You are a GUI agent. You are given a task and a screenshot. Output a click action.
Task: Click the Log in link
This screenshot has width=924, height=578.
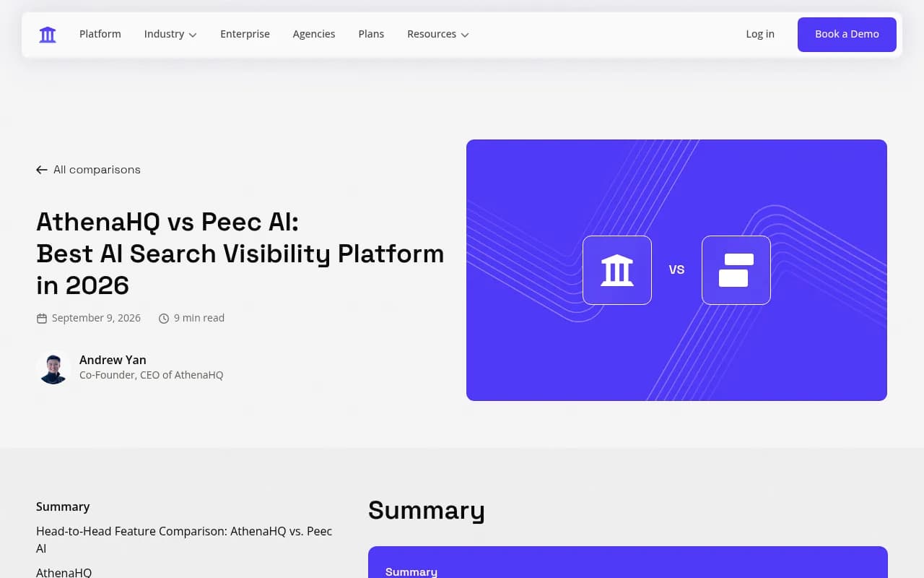click(760, 34)
